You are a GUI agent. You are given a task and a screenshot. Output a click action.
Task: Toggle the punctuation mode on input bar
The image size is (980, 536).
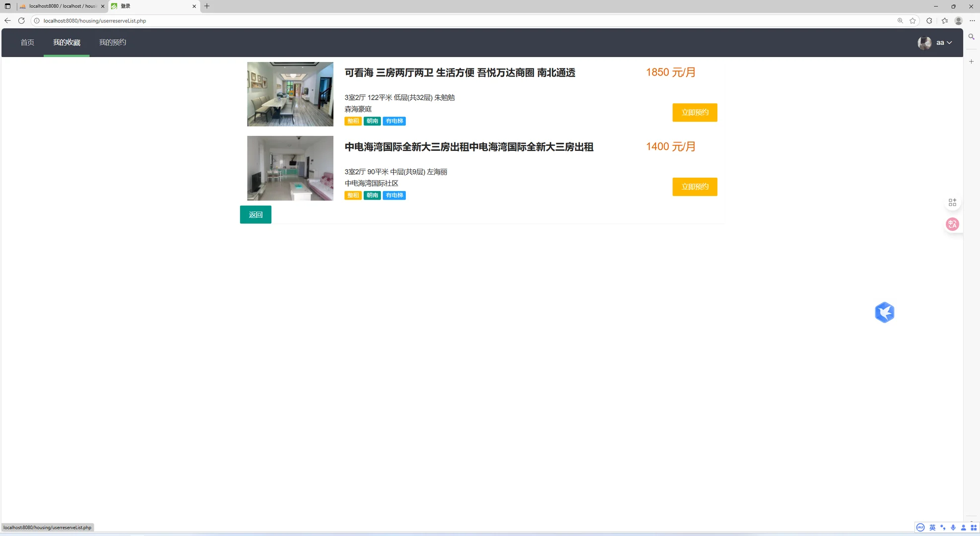pos(943,528)
